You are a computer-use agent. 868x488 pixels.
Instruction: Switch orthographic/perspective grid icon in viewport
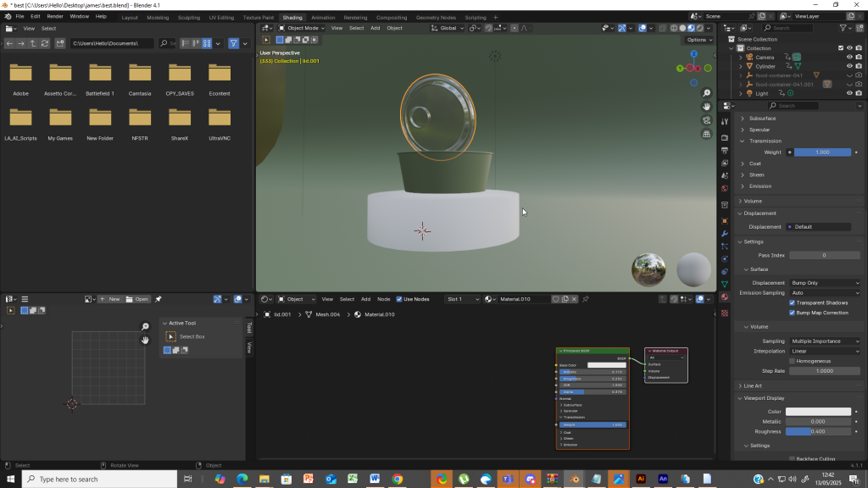click(x=706, y=134)
